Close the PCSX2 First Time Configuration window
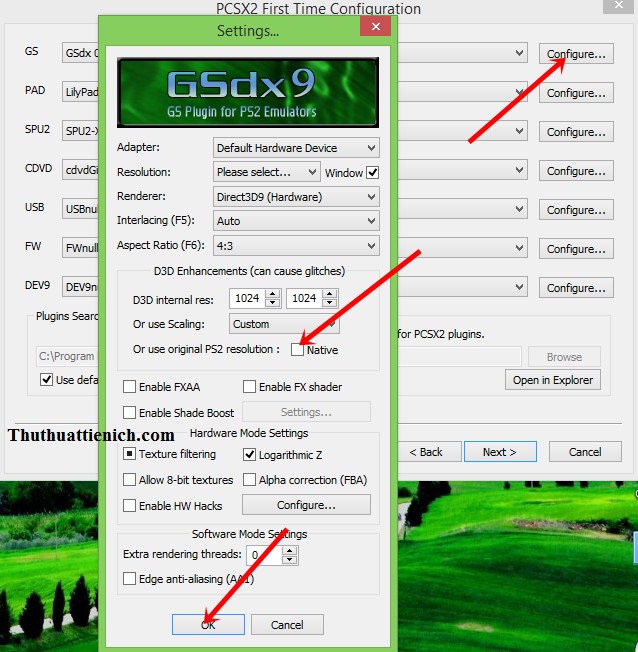The width and height of the screenshot is (638, 652). coord(618,5)
